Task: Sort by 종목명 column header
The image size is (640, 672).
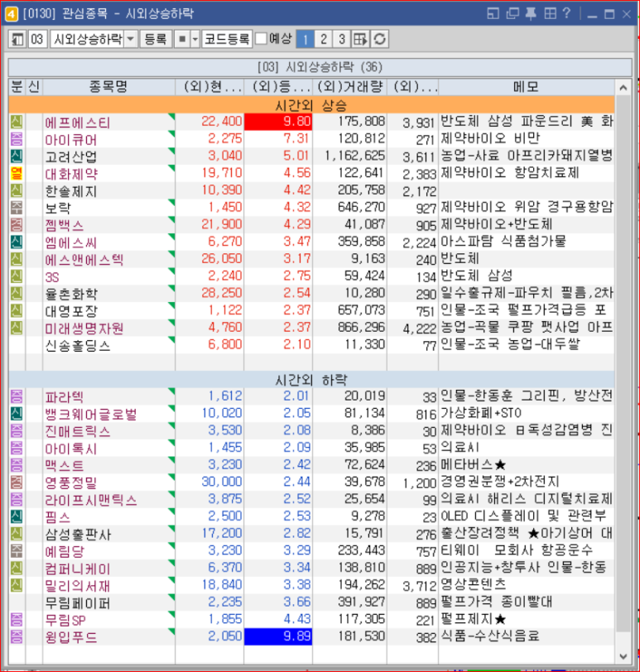Action: 108,87
